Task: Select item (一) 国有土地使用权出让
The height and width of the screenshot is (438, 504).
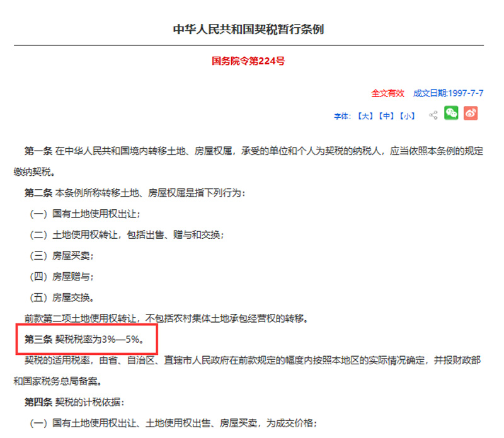Action: point(85,214)
